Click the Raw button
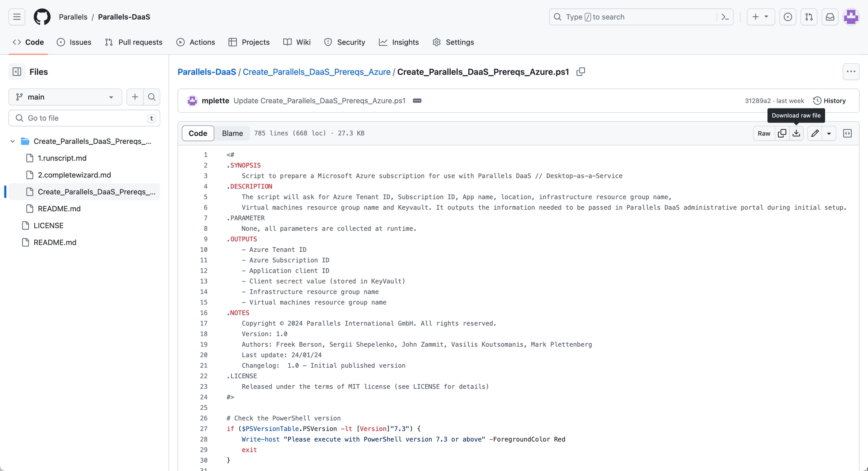 [764, 133]
